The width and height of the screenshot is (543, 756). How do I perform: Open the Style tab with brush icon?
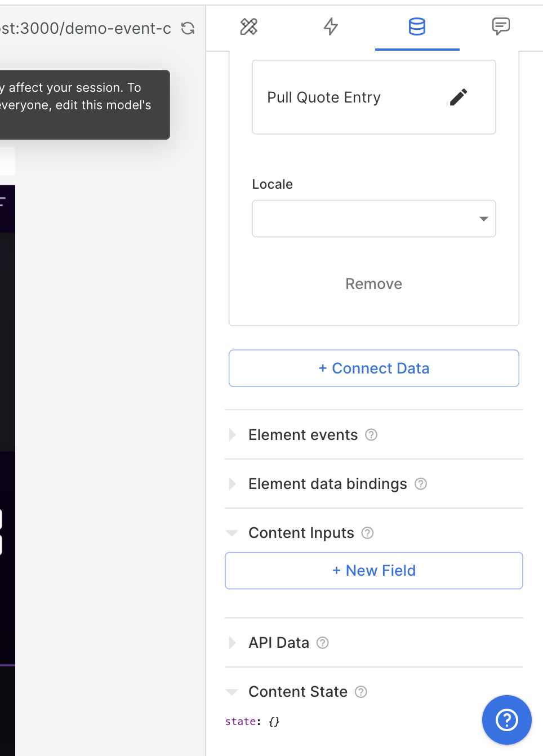pos(248,26)
